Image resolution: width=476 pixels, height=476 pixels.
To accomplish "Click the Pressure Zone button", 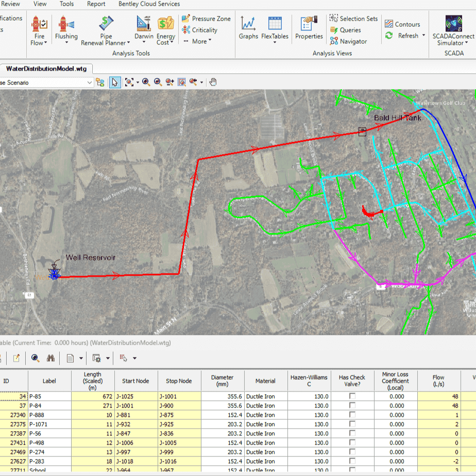I will pos(206,19).
